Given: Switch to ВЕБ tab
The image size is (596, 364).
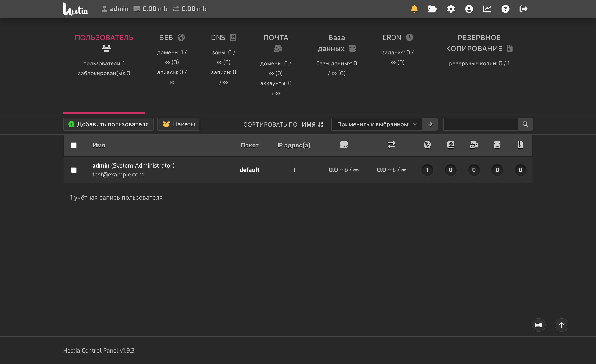Looking at the screenshot, I should click(172, 60).
